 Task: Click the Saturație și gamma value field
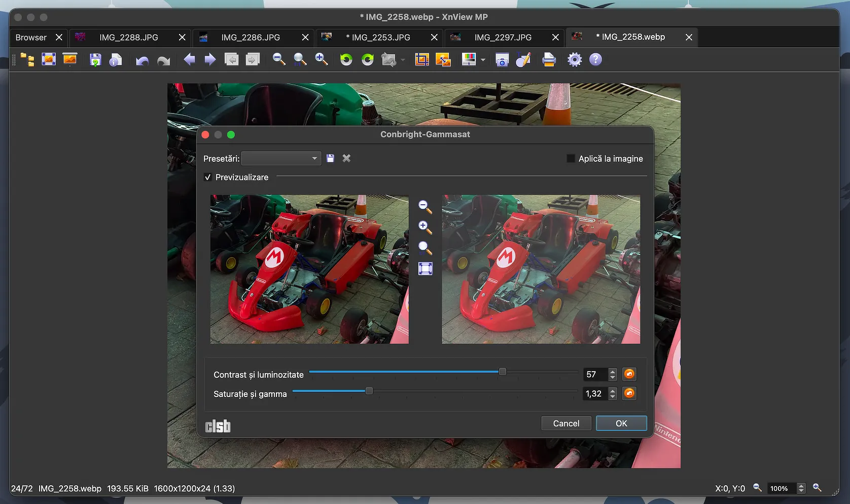click(x=594, y=393)
